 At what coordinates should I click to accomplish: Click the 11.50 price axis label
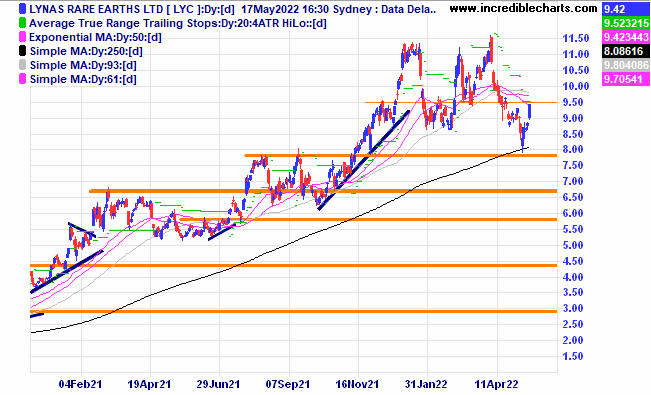[575, 39]
